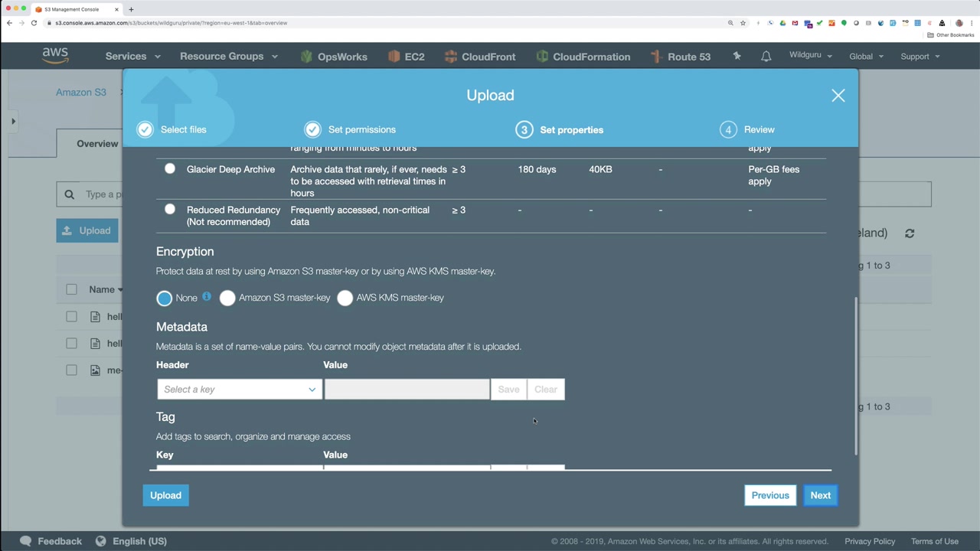Open the notifications bell
The image size is (980, 551).
coord(766,57)
